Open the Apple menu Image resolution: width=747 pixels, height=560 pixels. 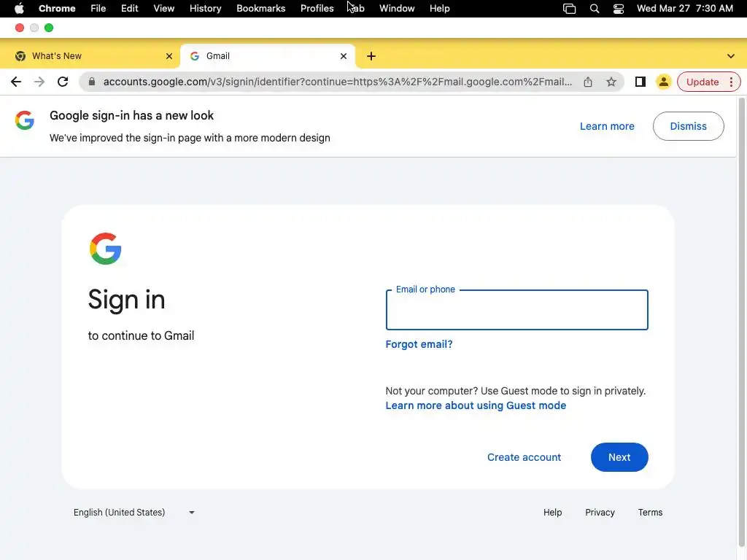pos(19,8)
